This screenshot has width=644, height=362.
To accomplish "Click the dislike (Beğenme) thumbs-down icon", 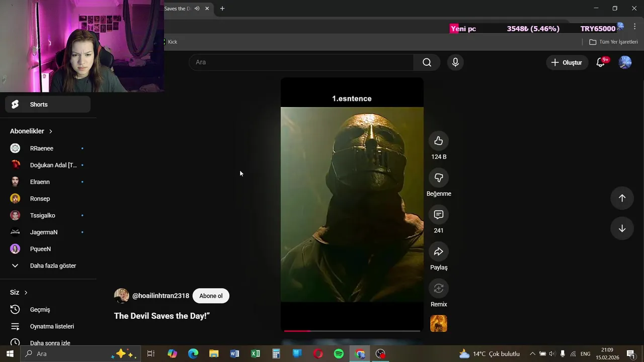I will (439, 178).
